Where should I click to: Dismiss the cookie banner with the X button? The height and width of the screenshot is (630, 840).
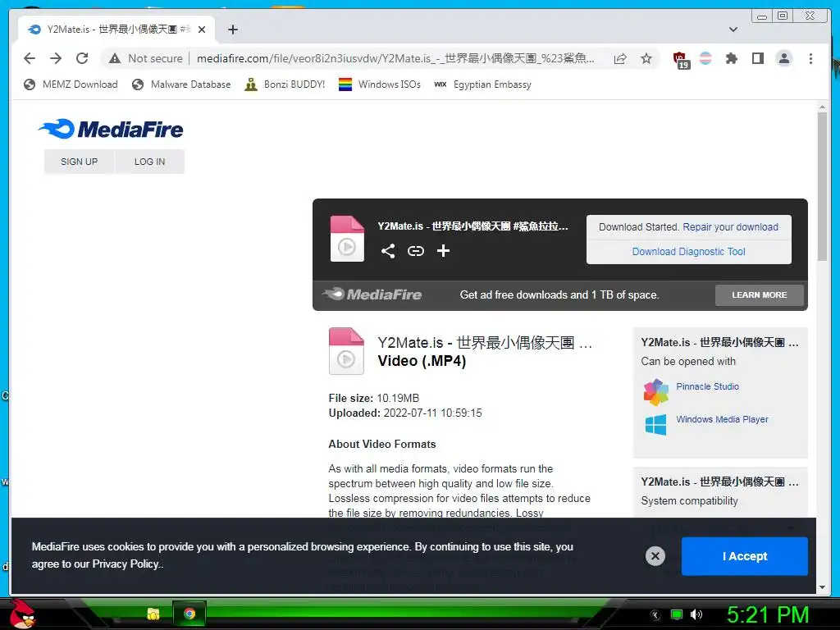coord(655,556)
